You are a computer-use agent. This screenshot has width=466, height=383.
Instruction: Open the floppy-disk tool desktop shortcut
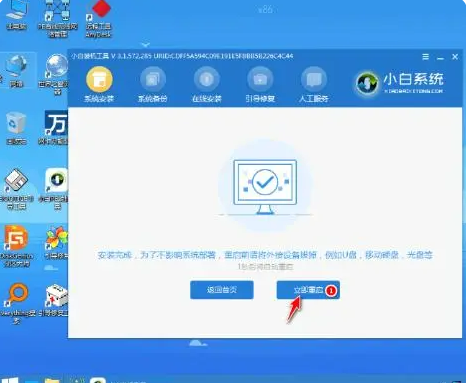click(x=16, y=189)
